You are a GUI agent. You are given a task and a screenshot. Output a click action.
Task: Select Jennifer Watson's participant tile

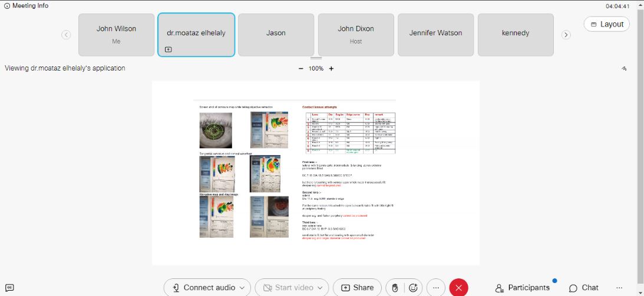click(436, 35)
